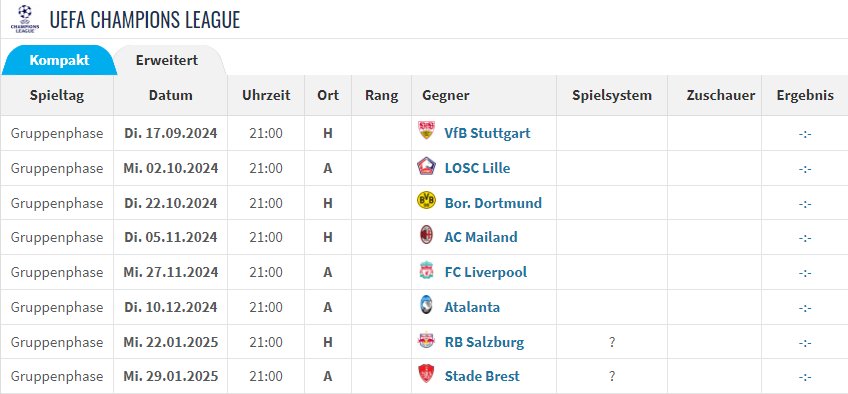
Task: Open the Atalanta team link
Action: pos(472,307)
